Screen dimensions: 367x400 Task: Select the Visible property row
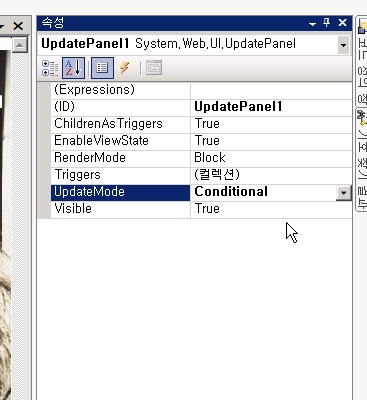click(x=202, y=209)
